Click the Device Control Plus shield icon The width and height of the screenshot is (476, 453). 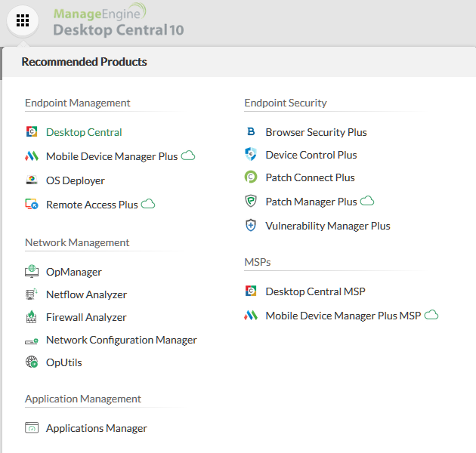tap(252, 155)
